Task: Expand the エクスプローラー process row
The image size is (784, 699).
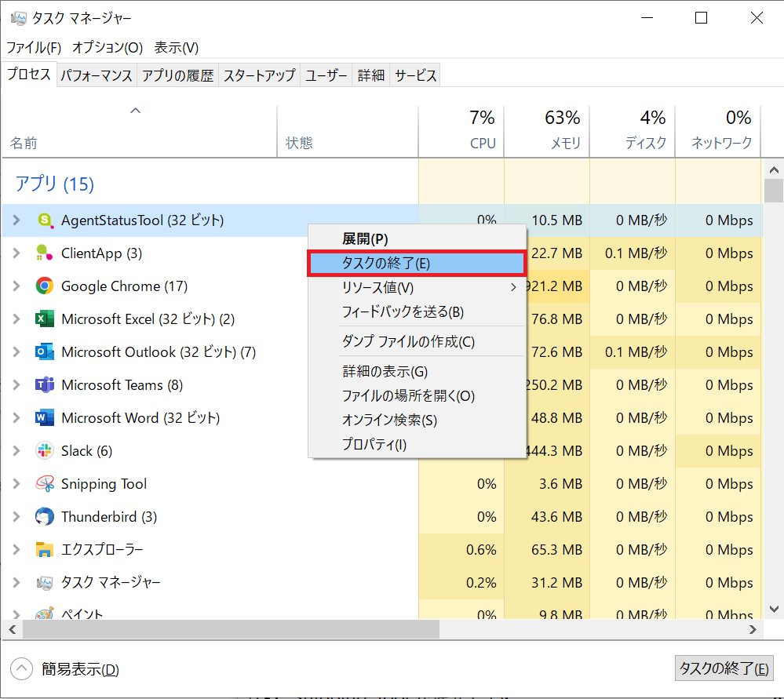Action: coord(16,549)
